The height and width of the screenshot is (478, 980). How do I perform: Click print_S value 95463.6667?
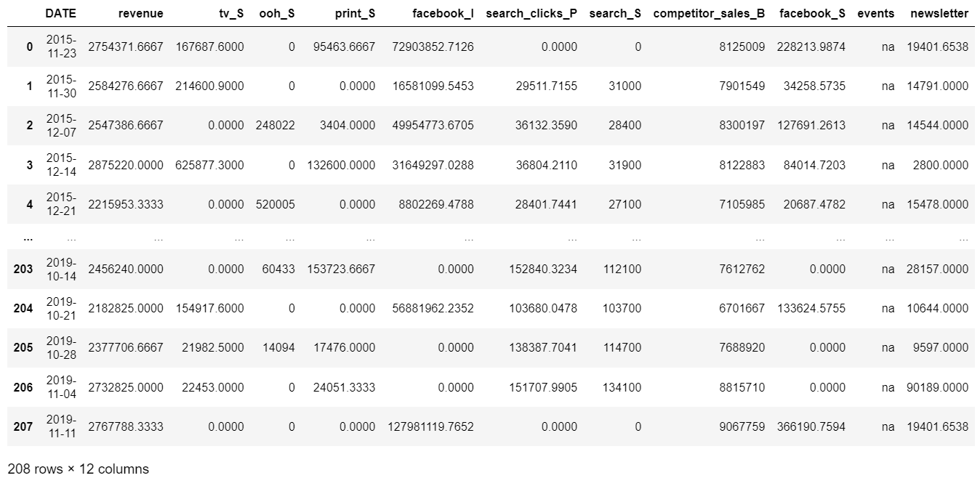point(345,46)
